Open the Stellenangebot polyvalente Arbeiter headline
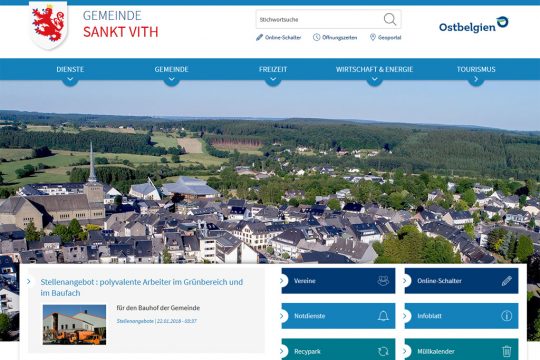Screen dimensions: 540x360 [x=142, y=287]
